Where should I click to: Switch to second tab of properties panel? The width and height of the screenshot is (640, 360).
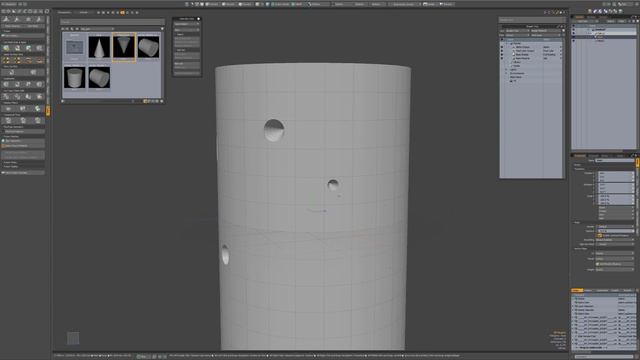pyautogui.click(x=593, y=156)
